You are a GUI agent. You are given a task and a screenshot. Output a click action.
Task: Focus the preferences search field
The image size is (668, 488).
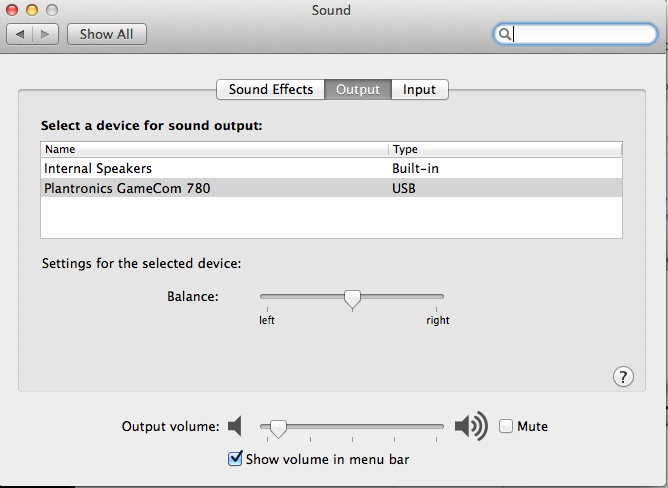(575, 34)
